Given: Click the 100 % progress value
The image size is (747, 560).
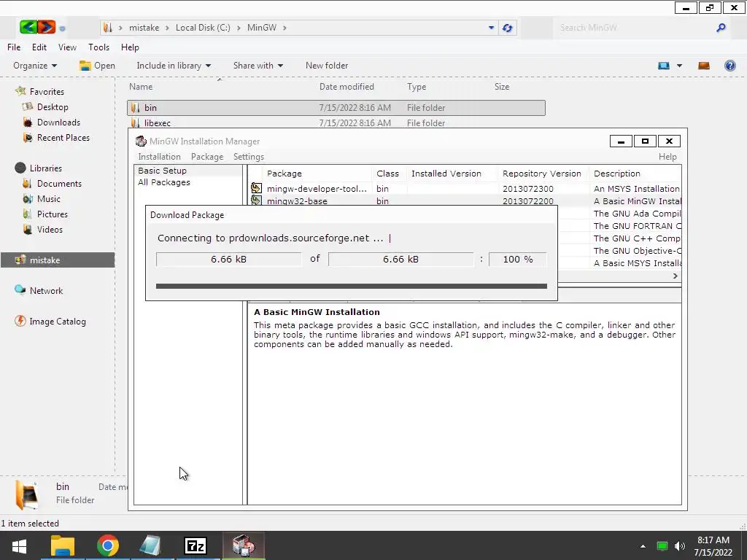Looking at the screenshot, I should 517,259.
